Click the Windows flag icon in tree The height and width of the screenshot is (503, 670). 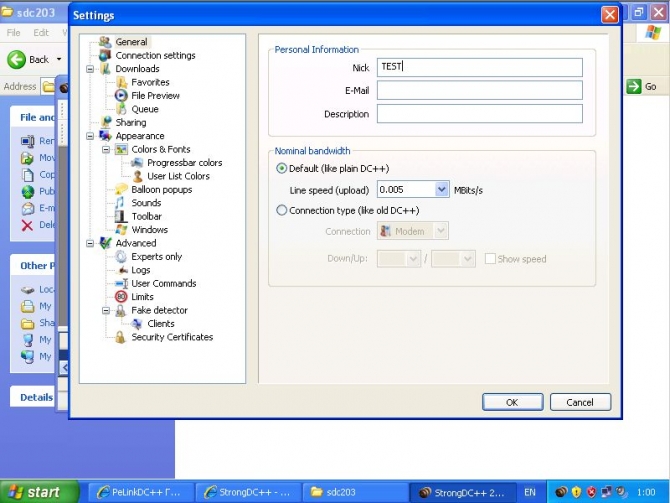click(121, 229)
